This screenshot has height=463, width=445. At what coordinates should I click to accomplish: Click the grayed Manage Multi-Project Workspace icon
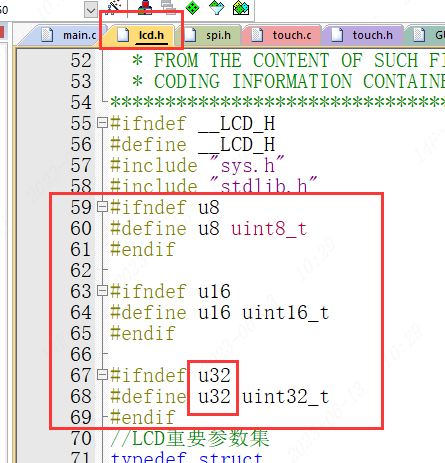[x=168, y=7]
